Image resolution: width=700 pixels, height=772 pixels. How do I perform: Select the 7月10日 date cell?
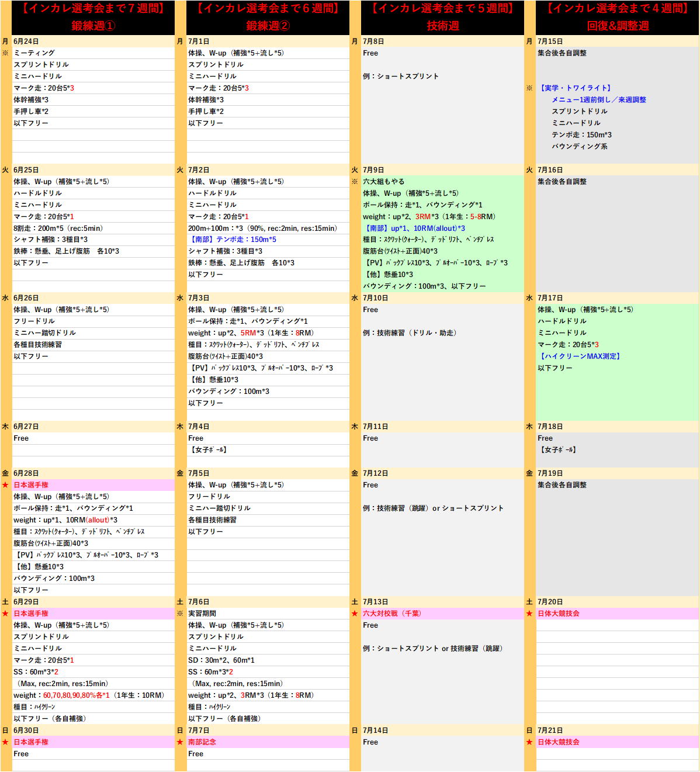pyautogui.click(x=442, y=298)
